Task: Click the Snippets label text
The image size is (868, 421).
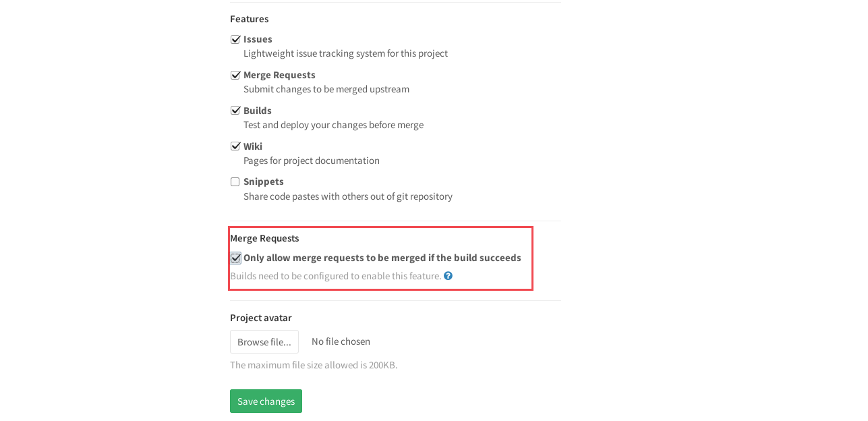Action: [x=264, y=181]
